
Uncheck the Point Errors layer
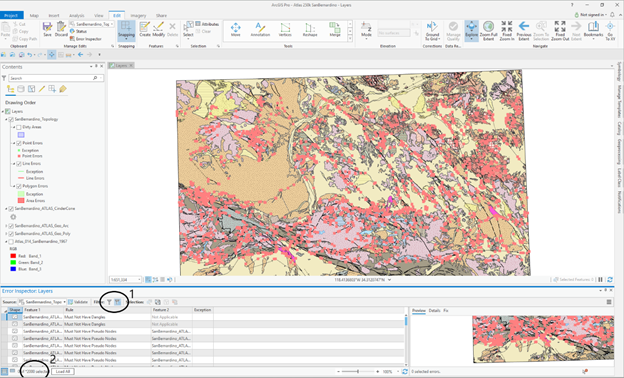[19, 143]
